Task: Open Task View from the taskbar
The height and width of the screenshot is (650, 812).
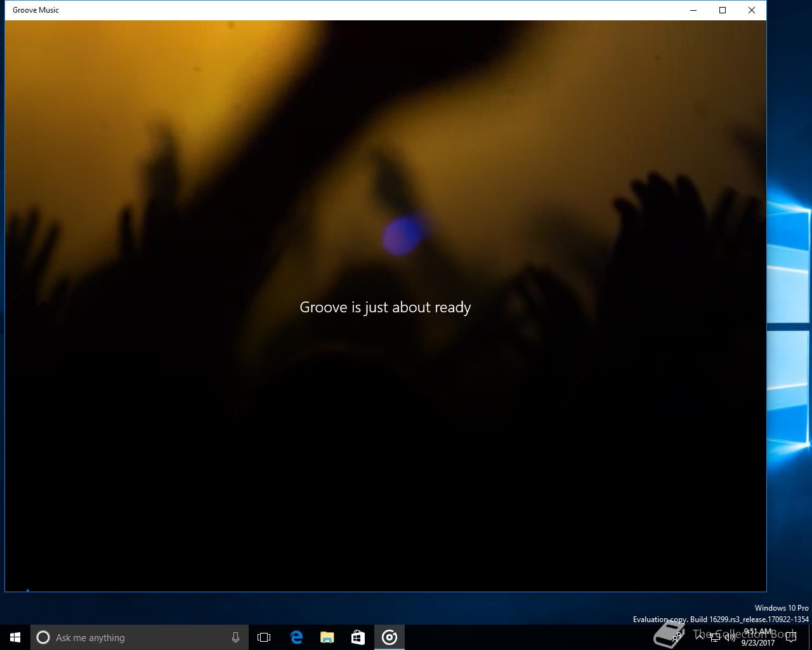Action: coord(264,637)
